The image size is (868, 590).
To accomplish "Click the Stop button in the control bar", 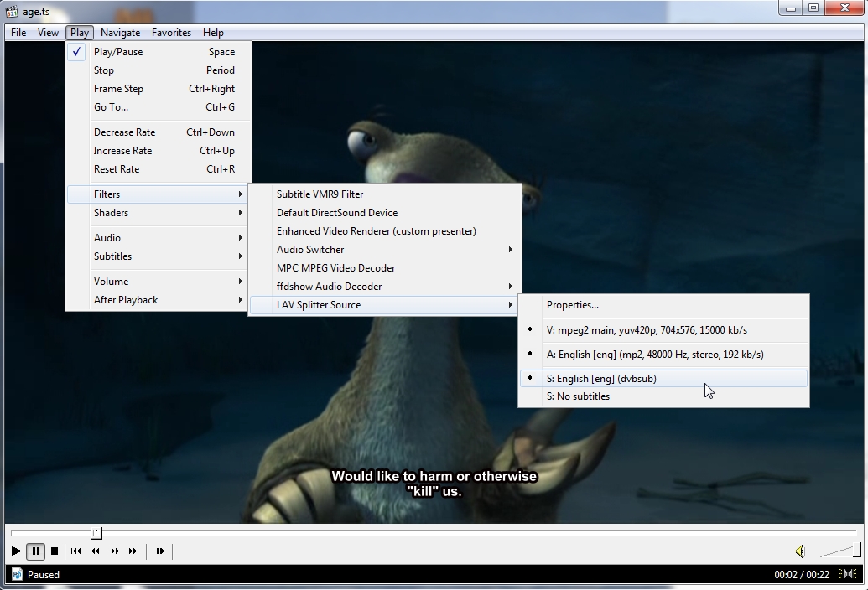I will pyautogui.click(x=55, y=551).
